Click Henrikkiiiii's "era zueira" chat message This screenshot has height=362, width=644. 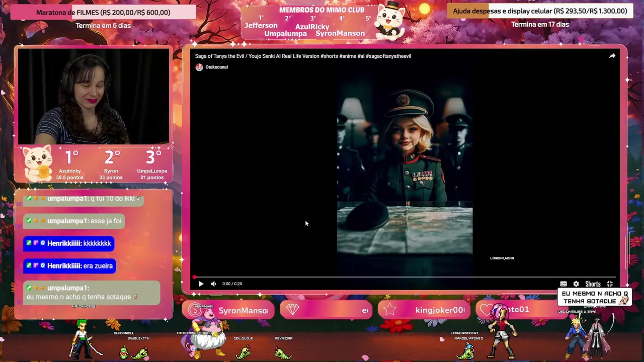pyautogui.click(x=69, y=265)
